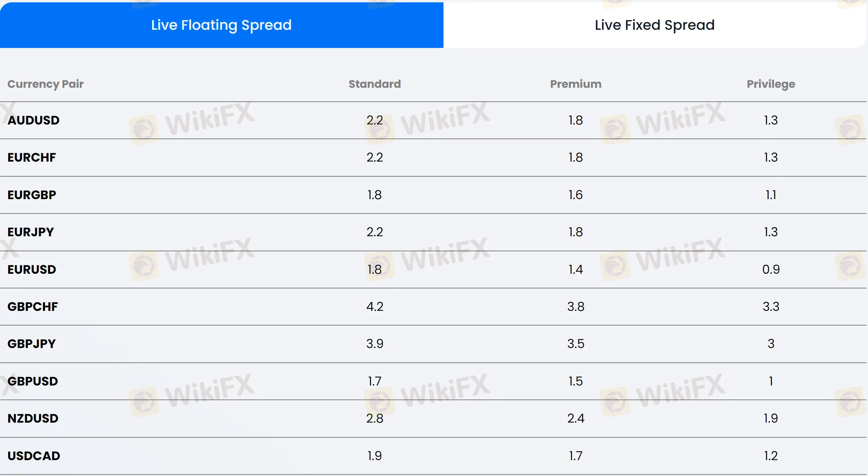Click GBPCHF Standard spread value 4.2
The height and width of the screenshot is (476, 868).
[x=375, y=307]
